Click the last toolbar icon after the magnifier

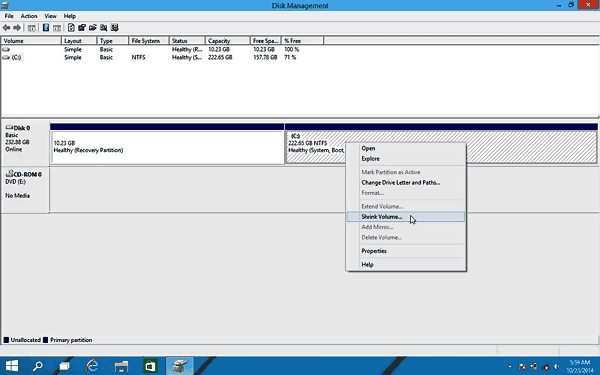pyautogui.click(x=114, y=28)
